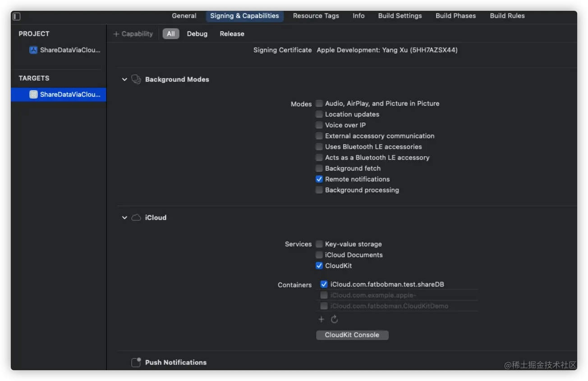Refresh the iCloud containers list

click(334, 319)
